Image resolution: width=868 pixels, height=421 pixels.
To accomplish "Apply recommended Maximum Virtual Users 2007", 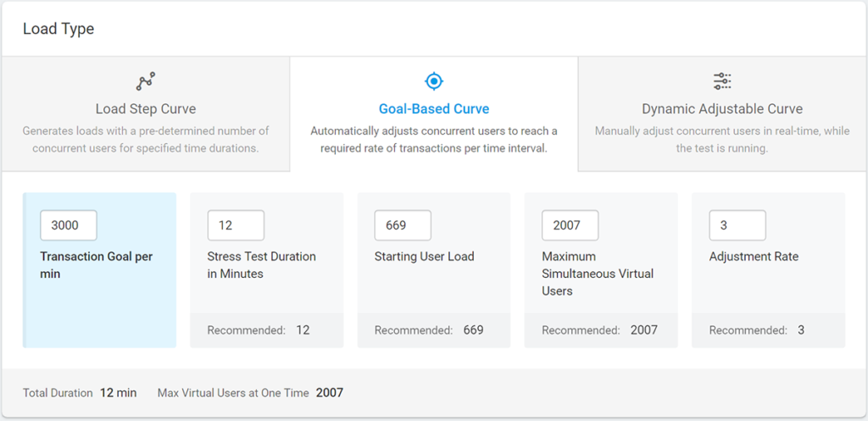I will click(x=643, y=330).
